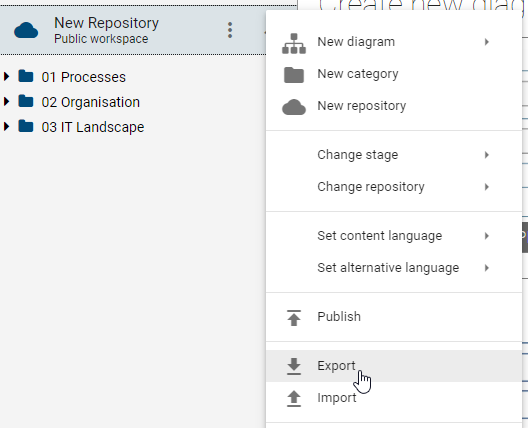Open the Change repository submenu arrow
The image size is (528, 428).
[x=487, y=187]
